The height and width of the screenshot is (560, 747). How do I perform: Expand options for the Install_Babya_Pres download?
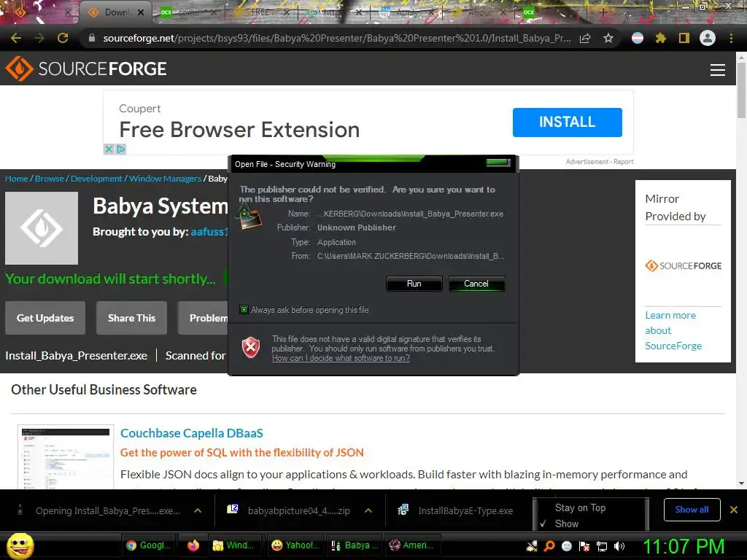[197, 510]
